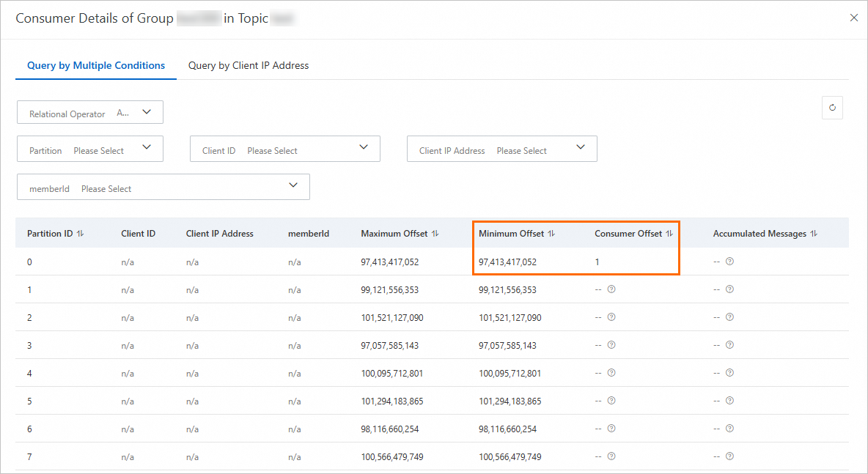Click Consumer Offset value 1 in partition 0

click(597, 262)
